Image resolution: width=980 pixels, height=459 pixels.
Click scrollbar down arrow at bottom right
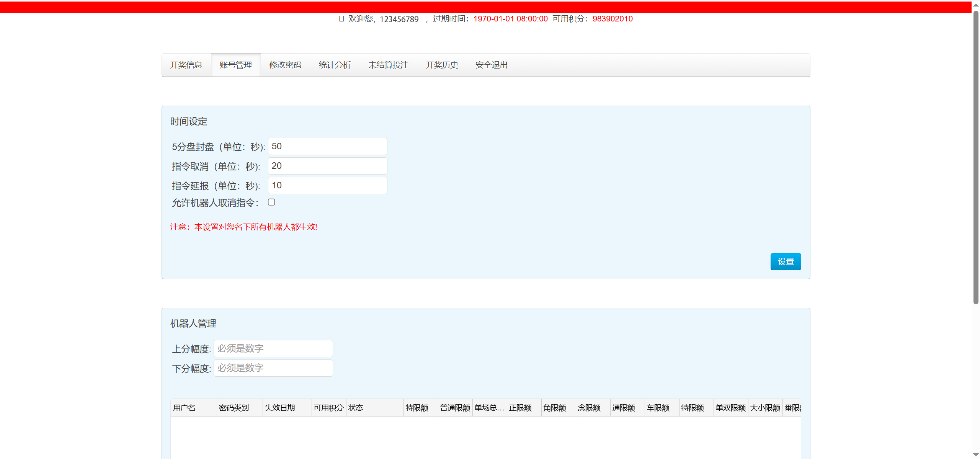(976, 454)
